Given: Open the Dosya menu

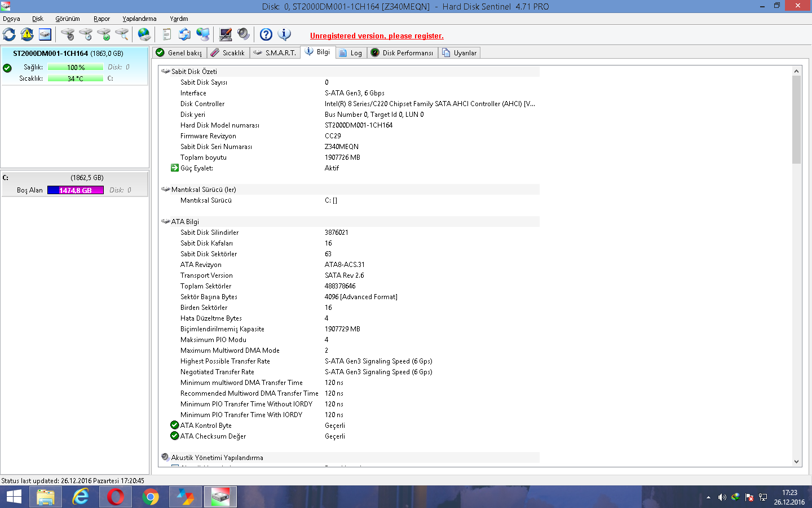Looking at the screenshot, I should [x=11, y=19].
